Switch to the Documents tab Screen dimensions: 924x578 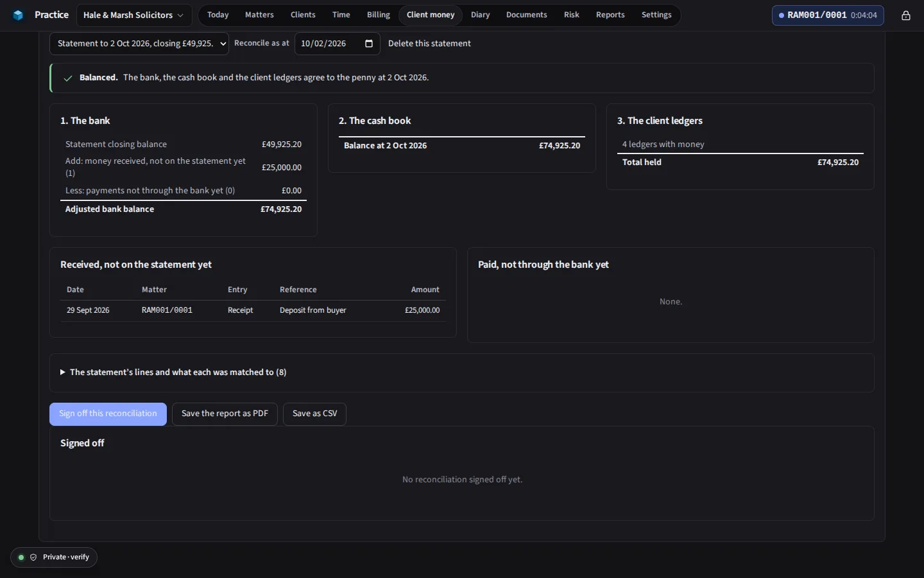(527, 15)
